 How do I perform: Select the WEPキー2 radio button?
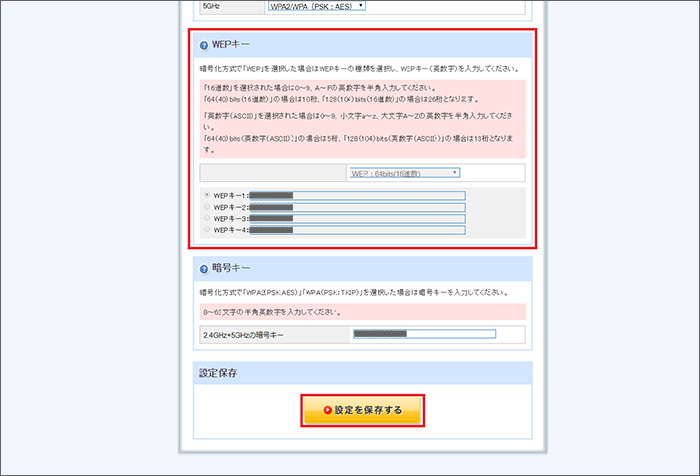(x=207, y=206)
